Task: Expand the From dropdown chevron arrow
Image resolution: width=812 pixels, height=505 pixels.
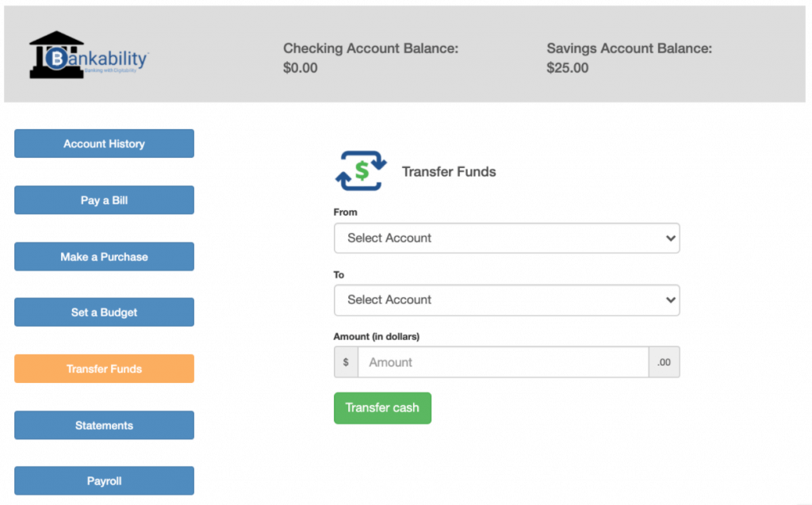Action: click(x=670, y=238)
